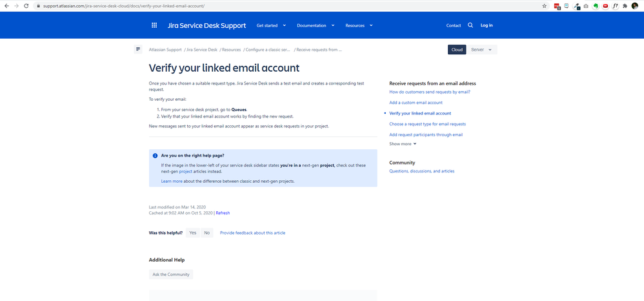
Task: Mark the article not helpful with No
Action: (x=207, y=233)
